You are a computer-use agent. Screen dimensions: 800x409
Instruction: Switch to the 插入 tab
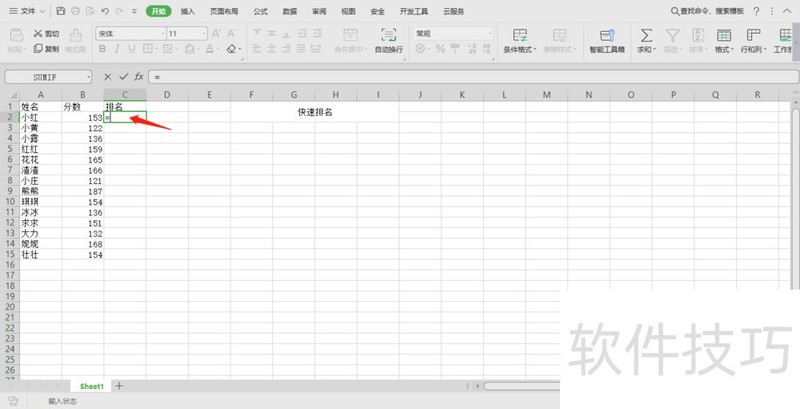[188, 11]
